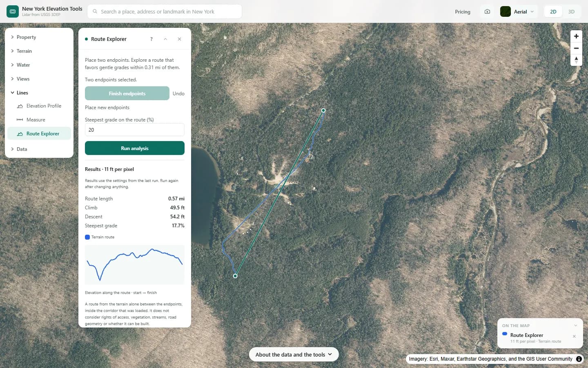
Task: Click the route's north endpoint marker
Action: [323, 110]
